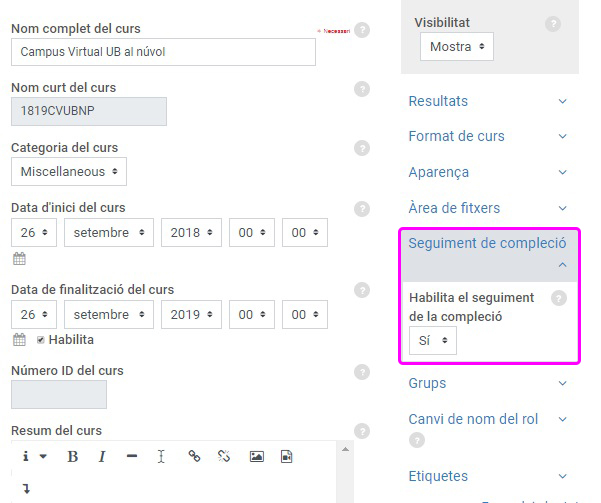Toggle the Habilita end date checkbox
Screen dimensions: 601x503
tap(41, 340)
